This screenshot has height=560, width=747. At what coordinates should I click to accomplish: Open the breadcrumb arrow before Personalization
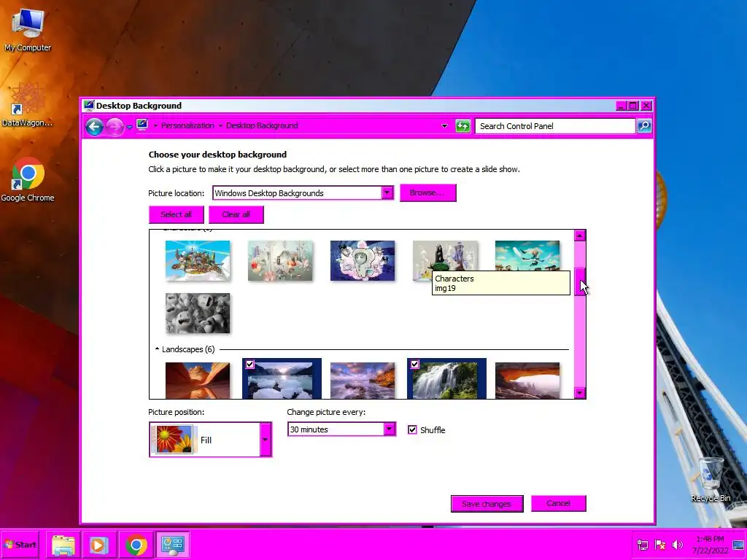pyautogui.click(x=155, y=125)
